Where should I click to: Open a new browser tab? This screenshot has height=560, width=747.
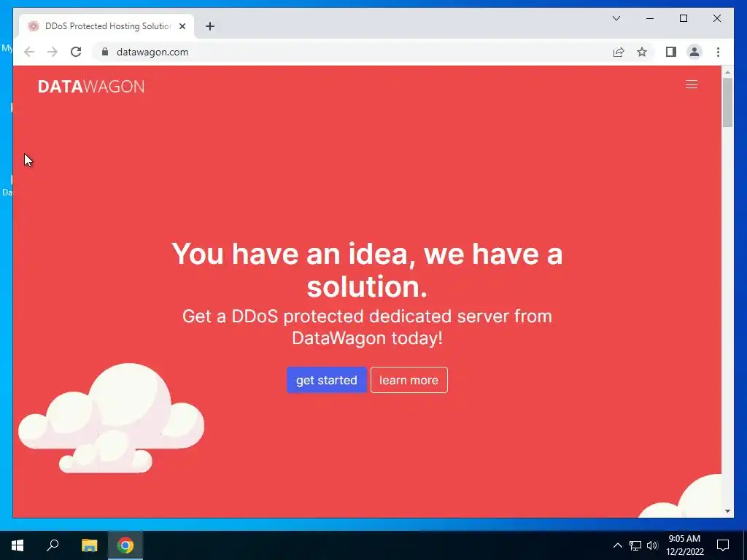pyautogui.click(x=210, y=26)
